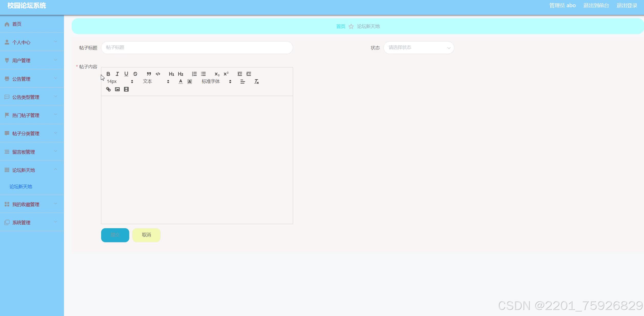The width and height of the screenshot is (644, 316).
Task: Insert an image using the picture icon
Action: (x=117, y=89)
